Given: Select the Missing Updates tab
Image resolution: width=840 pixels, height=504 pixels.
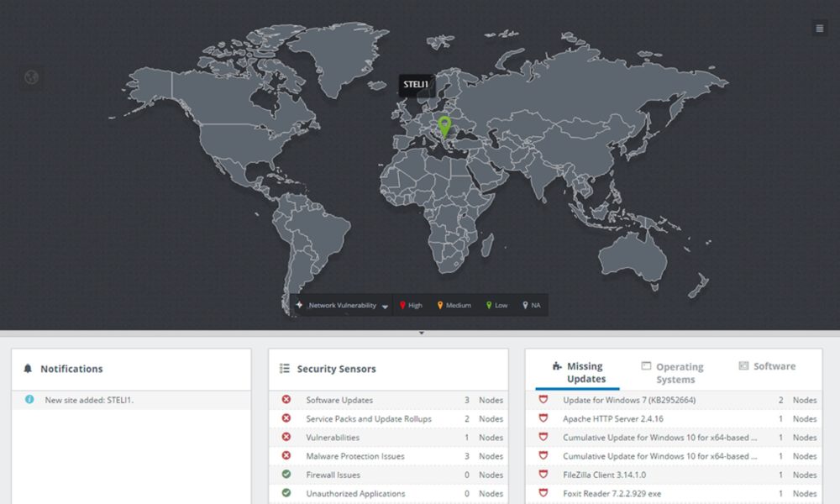Looking at the screenshot, I should (x=578, y=372).
